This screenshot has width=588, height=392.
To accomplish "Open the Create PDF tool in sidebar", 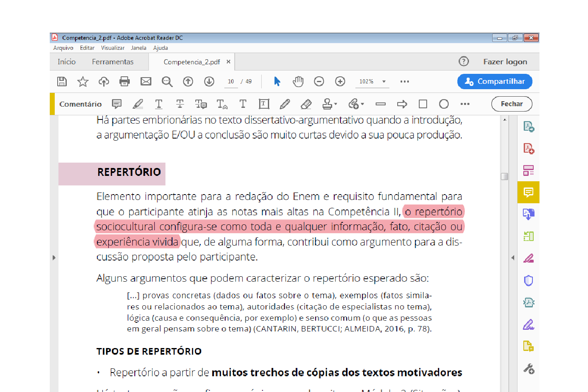I will 528,149.
